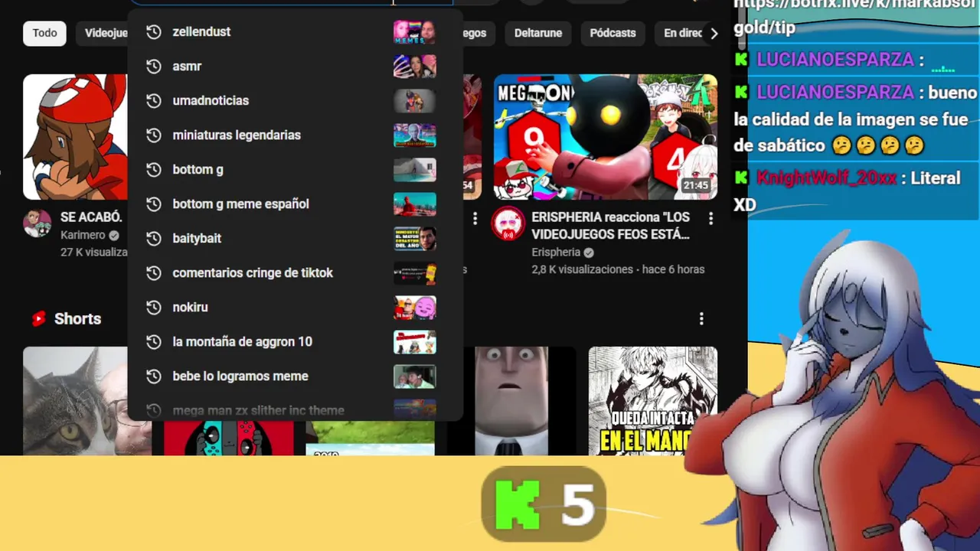Screen dimensions: 980x551
Task: Open the Erispheria channel avatar
Action: tap(508, 223)
